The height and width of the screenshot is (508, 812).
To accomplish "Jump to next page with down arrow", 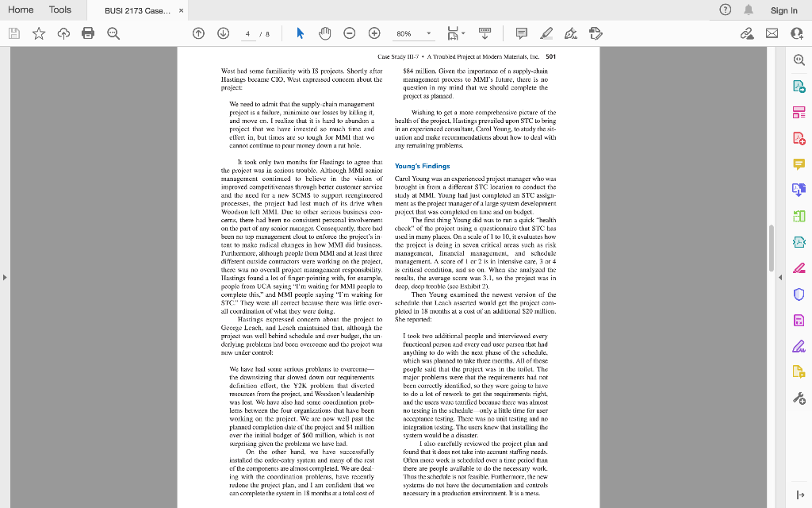I will point(223,33).
